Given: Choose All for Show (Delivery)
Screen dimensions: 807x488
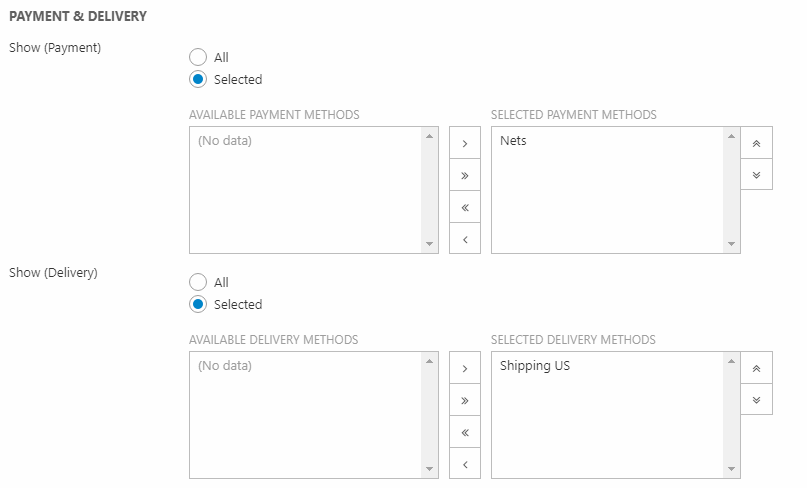Looking at the screenshot, I should click(x=198, y=283).
